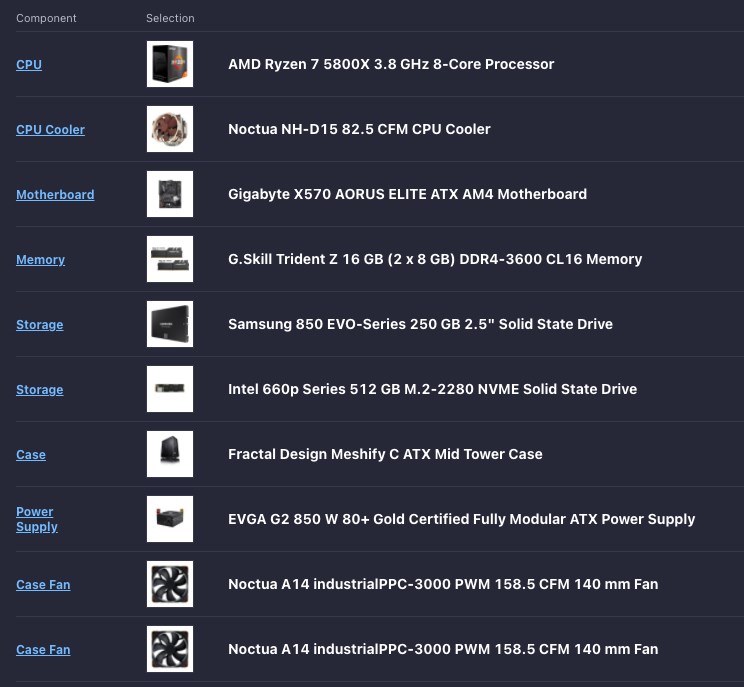Viewport: 744px width, 687px height.
Task: Click the last Noctua A14 fan thumbnail
Action: pyautogui.click(x=170, y=649)
